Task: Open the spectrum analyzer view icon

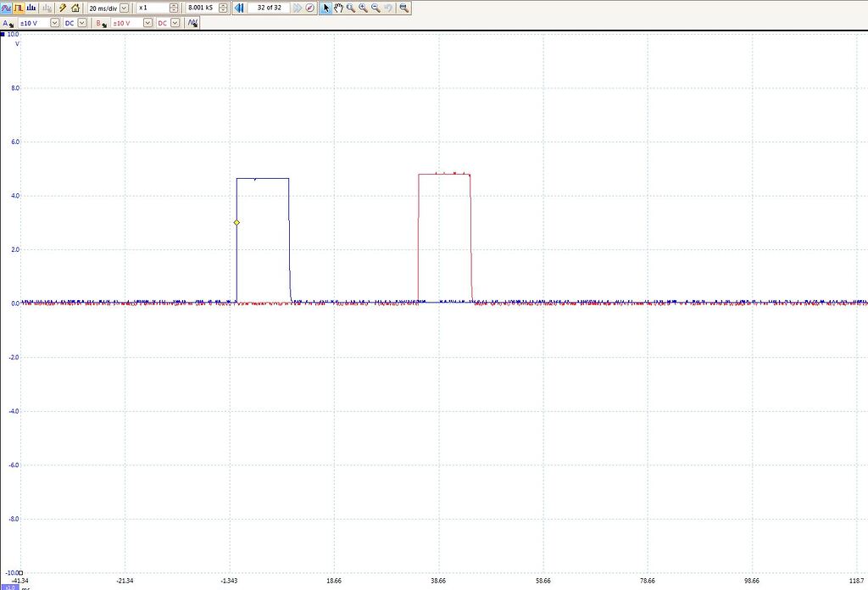Action: pyautogui.click(x=31, y=8)
